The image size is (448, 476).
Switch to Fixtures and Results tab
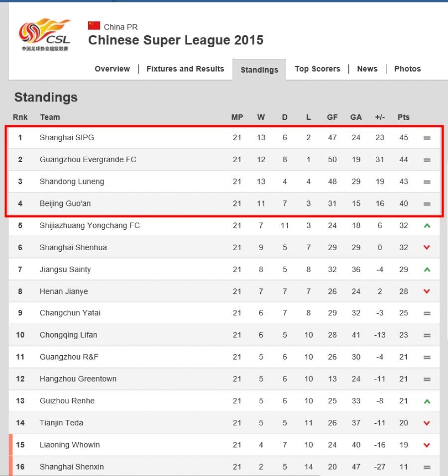coord(185,69)
